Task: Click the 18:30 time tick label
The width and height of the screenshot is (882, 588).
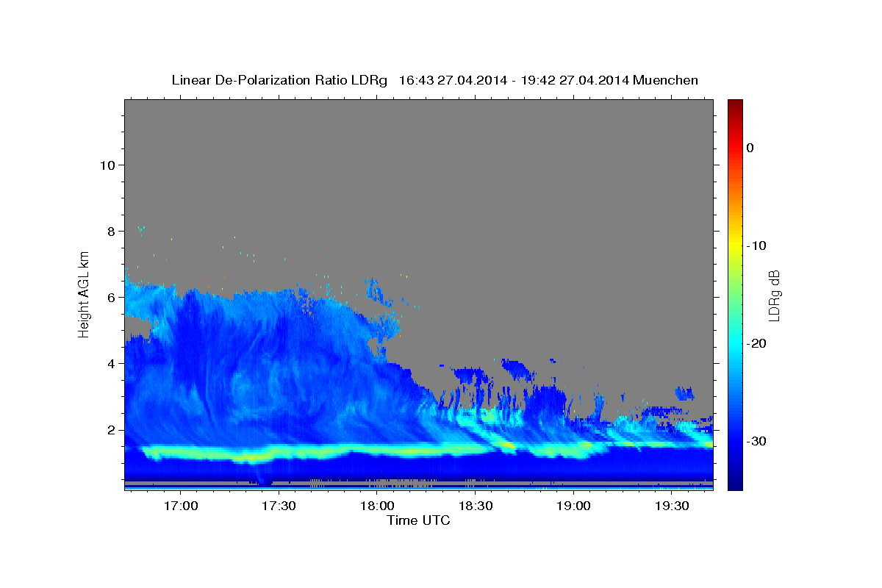Action: pos(476,506)
